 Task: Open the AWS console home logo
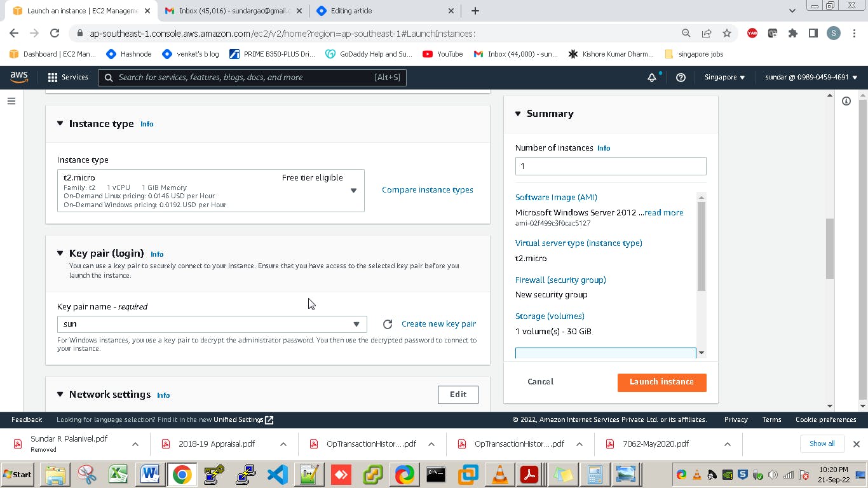pos(19,77)
